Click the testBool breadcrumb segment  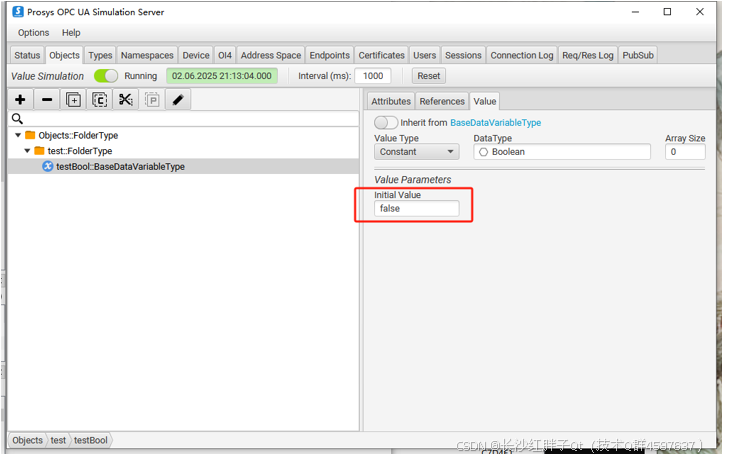91,440
